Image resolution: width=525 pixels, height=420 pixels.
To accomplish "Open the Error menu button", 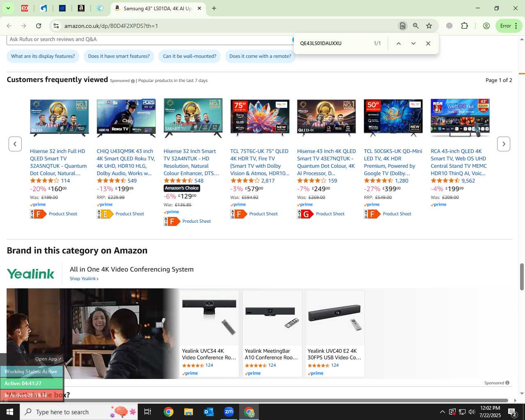I will click(x=509, y=26).
